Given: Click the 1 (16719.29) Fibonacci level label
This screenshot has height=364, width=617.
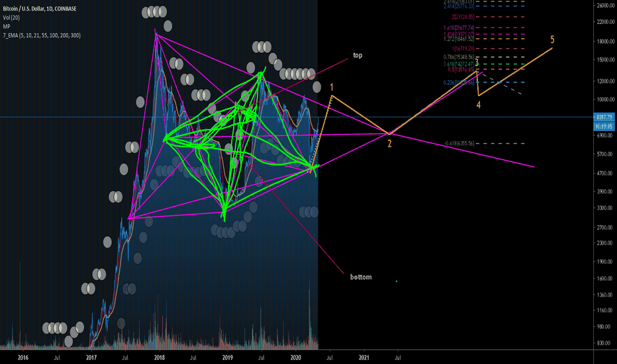Looking at the screenshot, I should click(x=463, y=49).
